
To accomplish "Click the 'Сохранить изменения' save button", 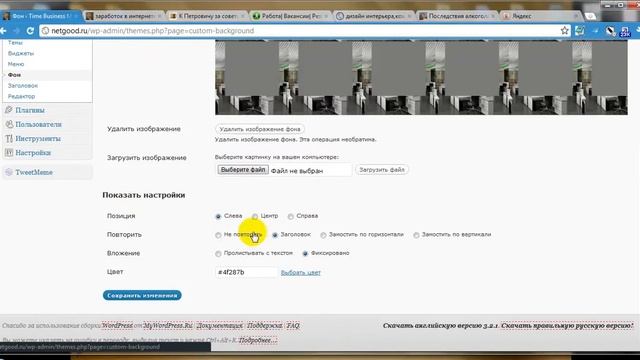I will 142,295.
